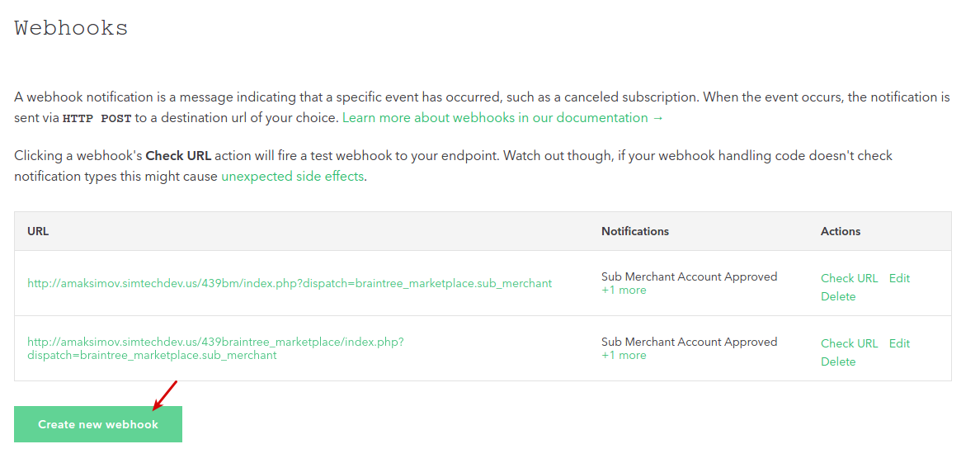Delete the 439braintree_marketplace webhook
980x463 pixels.
tap(838, 361)
